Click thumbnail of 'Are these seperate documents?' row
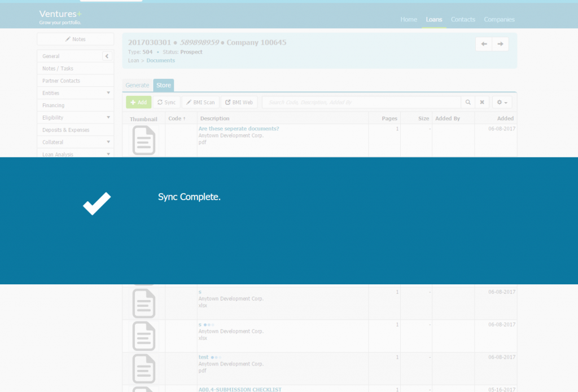 coord(144,140)
